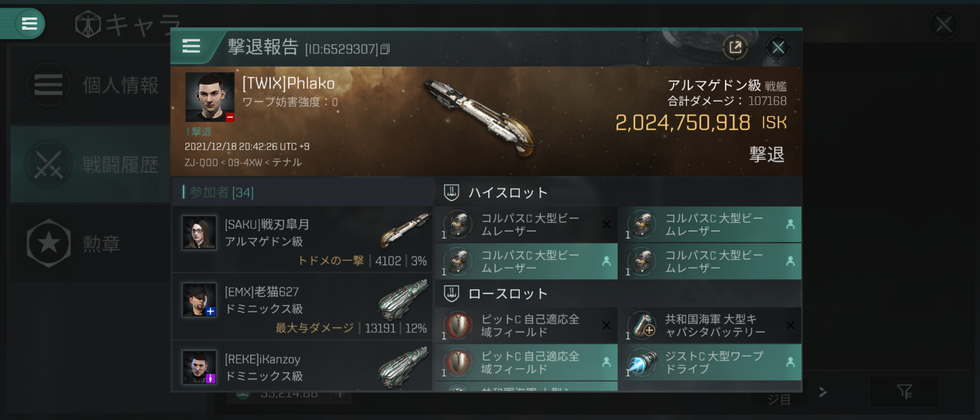Screen dimensions: 980x420
Task: Select participant [REKE]iKanzoy row
Action: pyautogui.click(x=303, y=367)
